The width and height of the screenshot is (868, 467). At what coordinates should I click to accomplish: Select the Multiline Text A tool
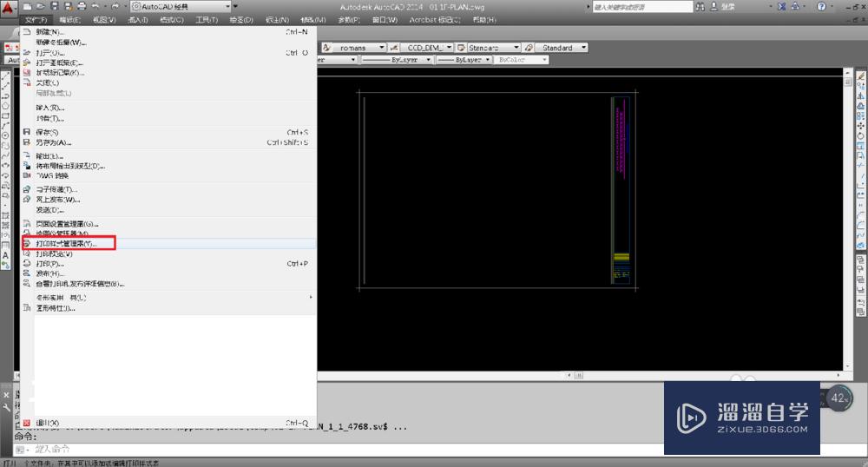(5, 255)
